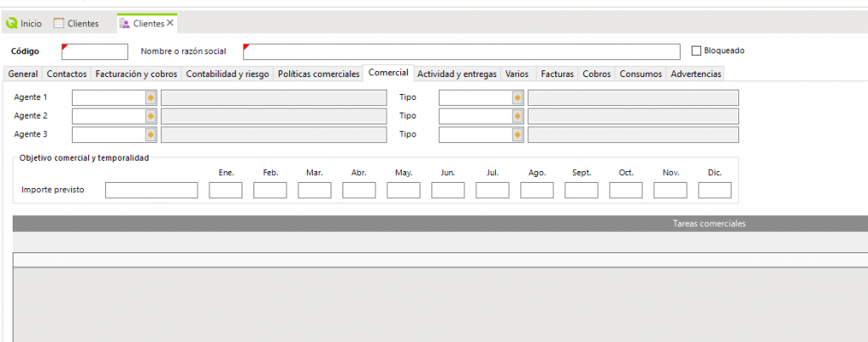This screenshot has height=342, width=868.
Task: Click the Tipo description display for Agente 1
Action: (633, 98)
